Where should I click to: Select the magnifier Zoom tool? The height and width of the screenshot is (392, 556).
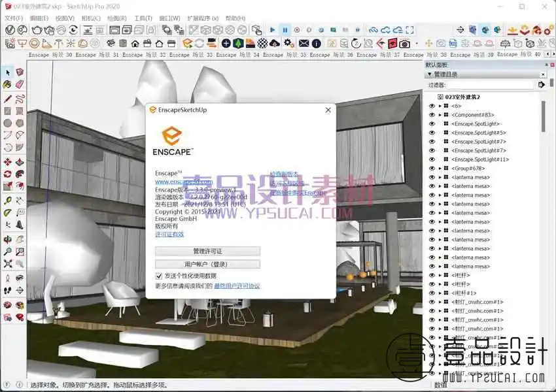pos(7,252)
